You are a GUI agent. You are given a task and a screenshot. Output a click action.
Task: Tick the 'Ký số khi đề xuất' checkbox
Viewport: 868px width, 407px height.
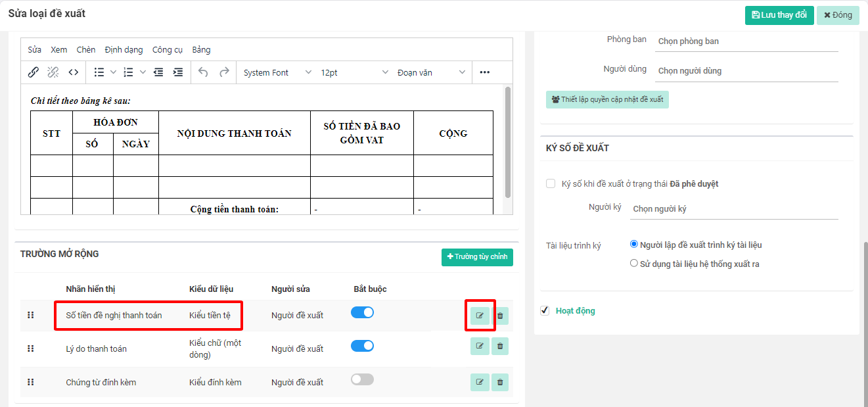[x=551, y=184]
